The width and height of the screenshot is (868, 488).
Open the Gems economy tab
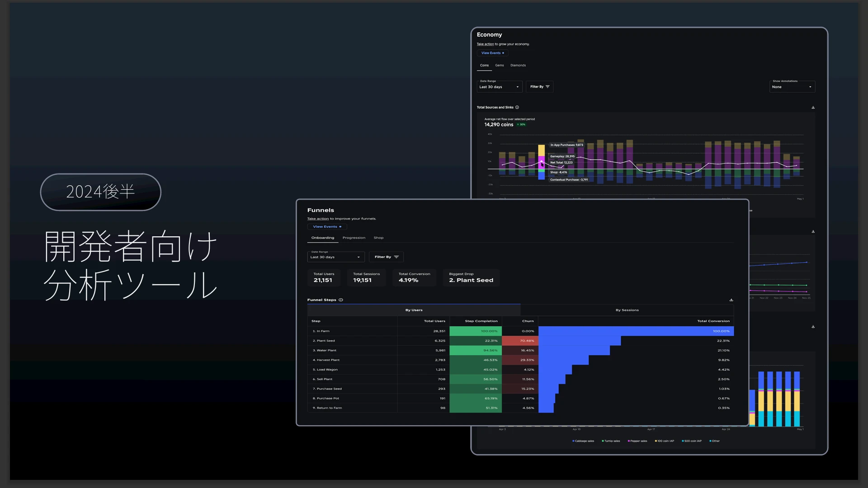tap(499, 66)
